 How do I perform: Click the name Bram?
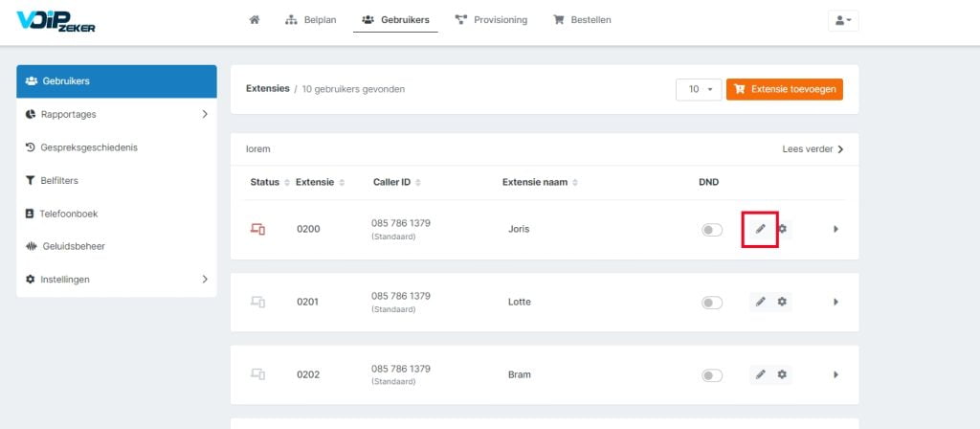click(520, 374)
